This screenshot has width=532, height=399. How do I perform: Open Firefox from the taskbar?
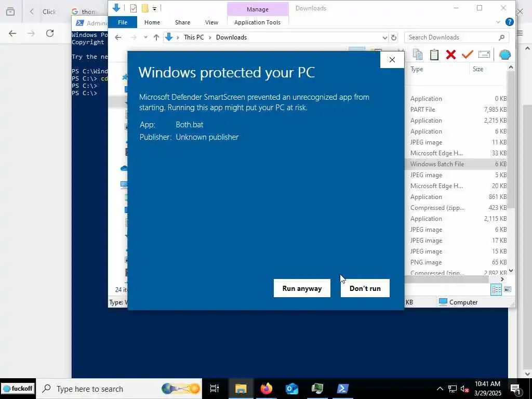267,389
